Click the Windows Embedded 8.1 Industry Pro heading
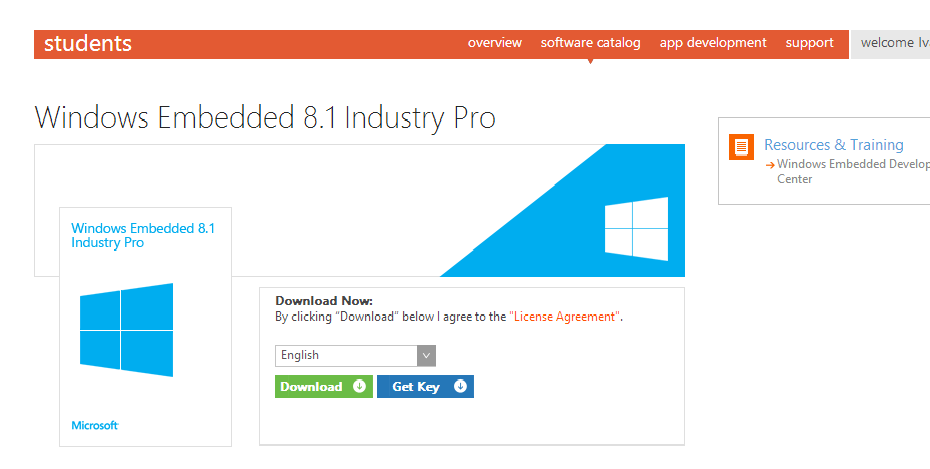 pyautogui.click(x=265, y=117)
